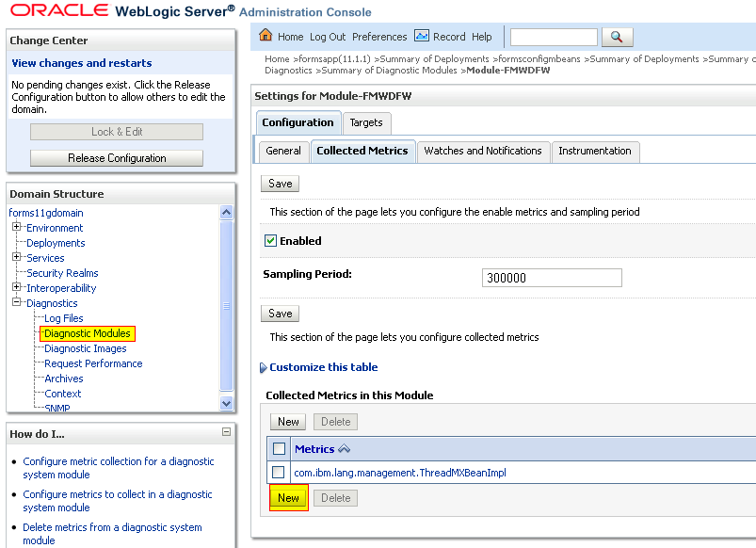Click in the Sampling Period field

pos(552,278)
